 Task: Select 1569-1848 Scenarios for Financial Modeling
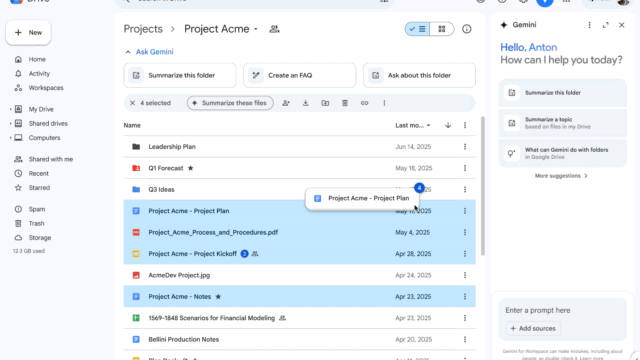coord(300,318)
